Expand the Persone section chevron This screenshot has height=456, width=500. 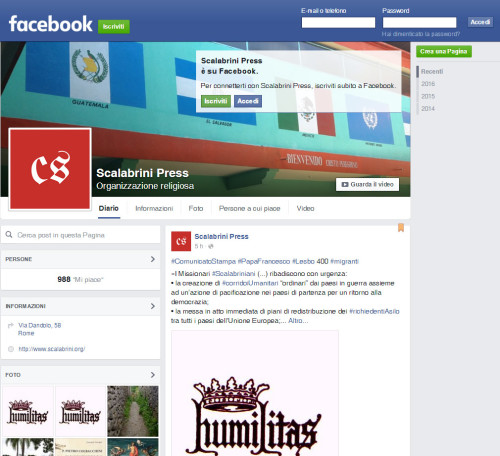click(153, 259)
